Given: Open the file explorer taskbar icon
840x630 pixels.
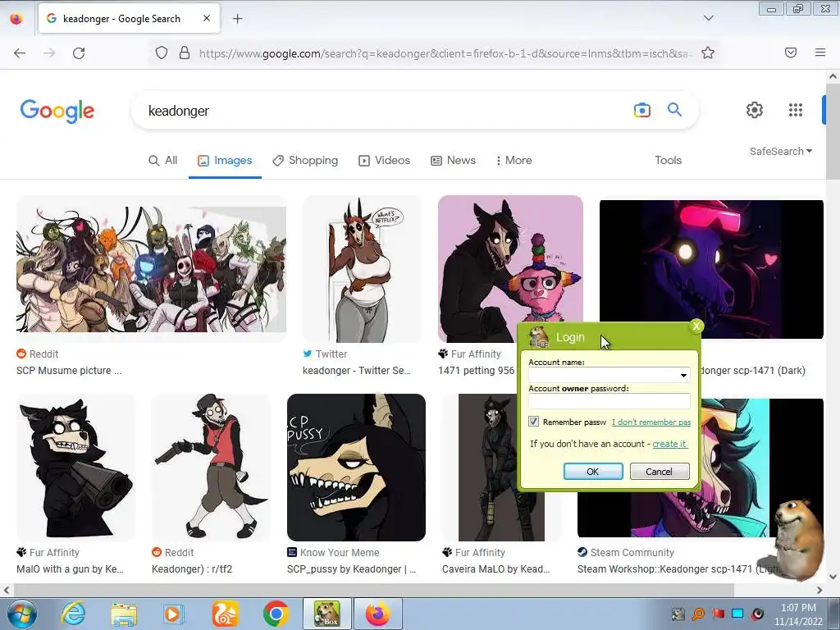Looking at the screenshot, I should click(x=124, y=614).
